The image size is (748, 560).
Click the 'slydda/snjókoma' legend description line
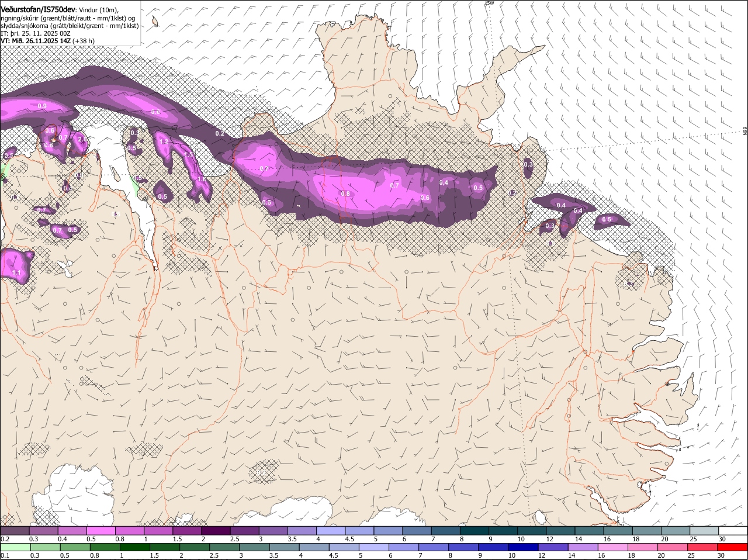click(x=70, y=26)
